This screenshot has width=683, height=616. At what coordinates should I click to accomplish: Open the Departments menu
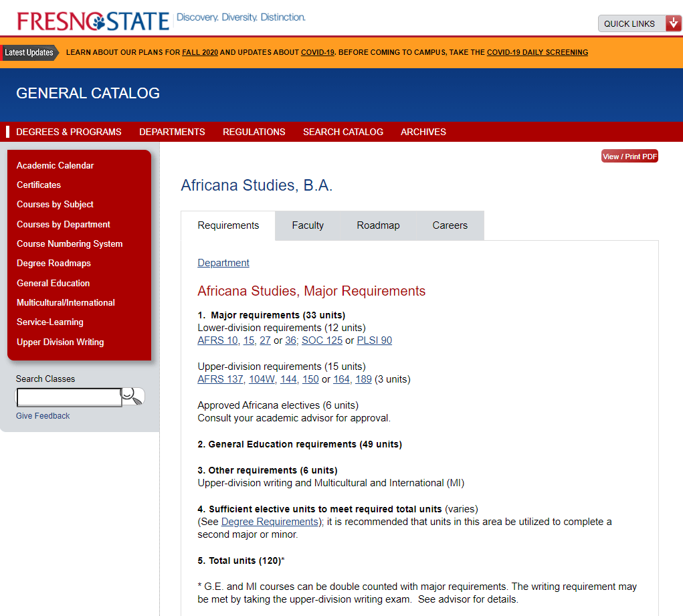click(172, 132)
